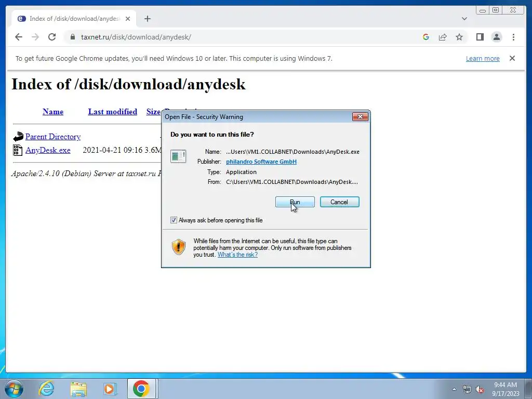
Task: Click the Google icon in address bar
Action: tap(426, 37)
